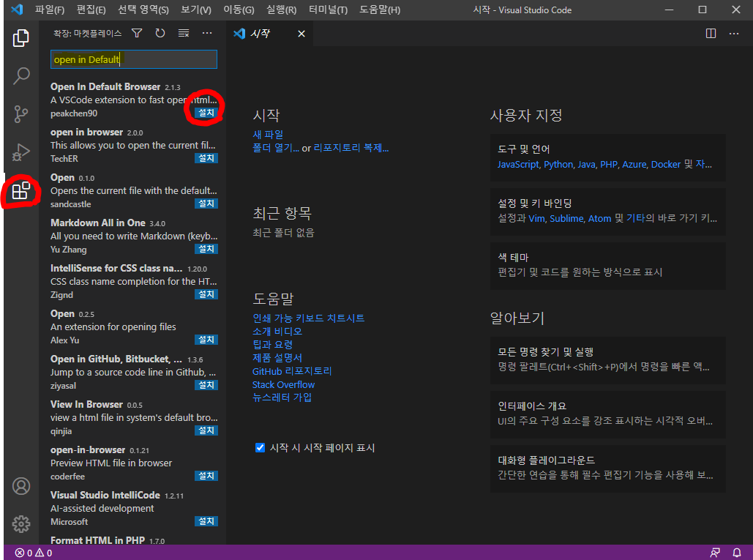753x560 pixels.
Task: Install View In Browser by qinjia
Action: point(206,430)
